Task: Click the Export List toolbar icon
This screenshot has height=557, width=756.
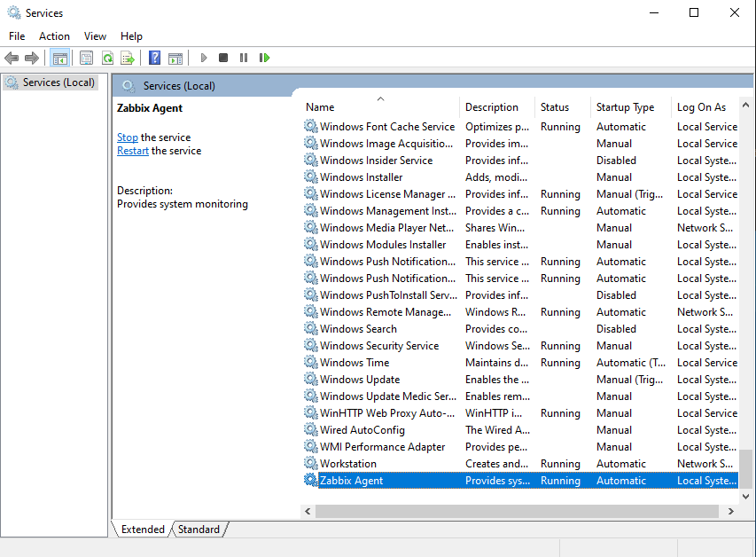Action: point(128,58)
